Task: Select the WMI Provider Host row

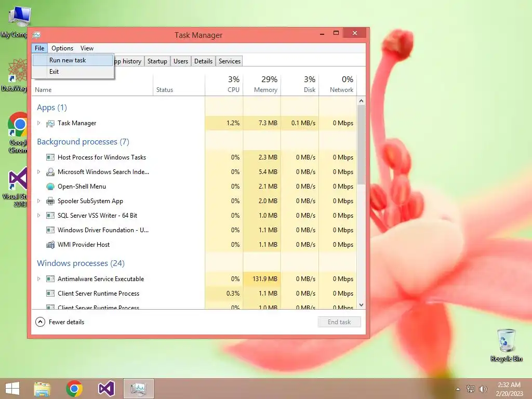Action: click(x=194, y=245)
